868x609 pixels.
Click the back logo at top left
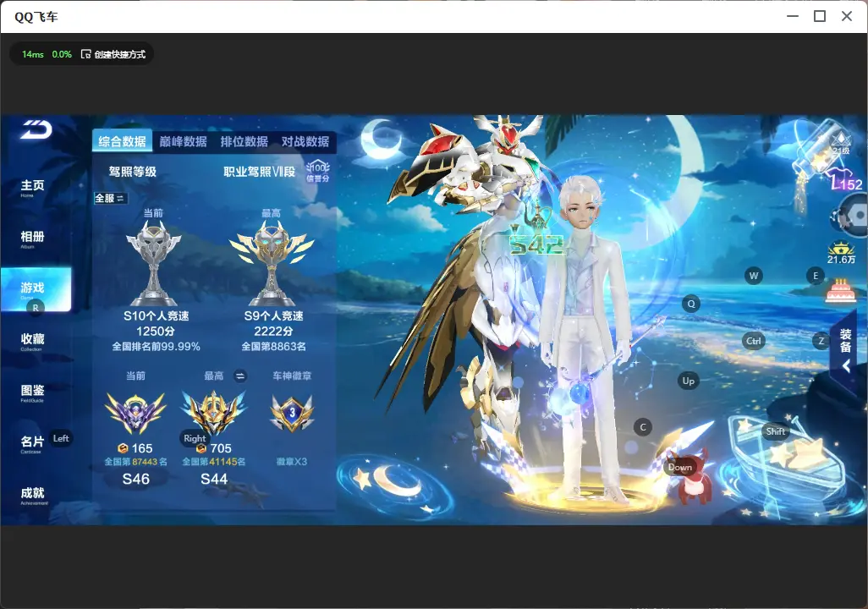coord(36,130)
